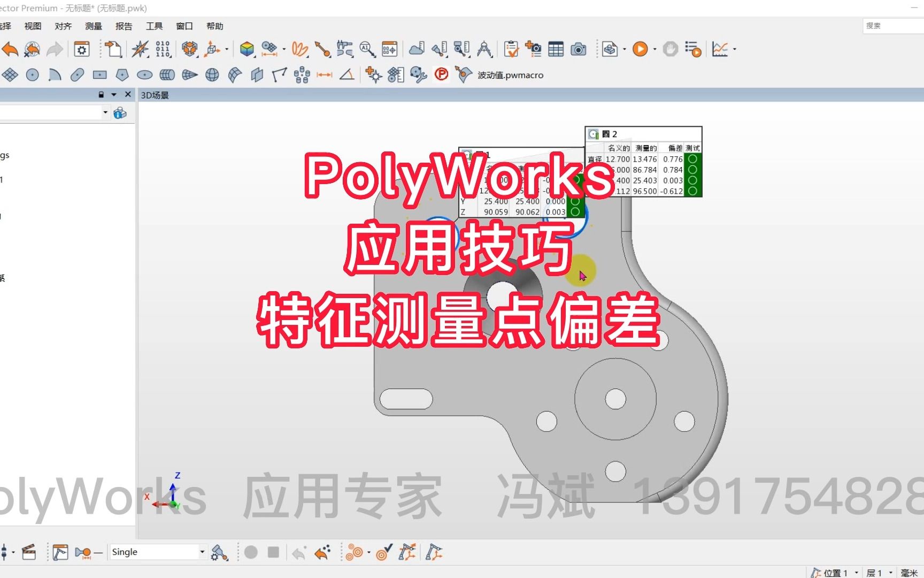Click the binary 010 011 110 icon
This screenshot has width=924, height=578.
(x=163, y=49)
